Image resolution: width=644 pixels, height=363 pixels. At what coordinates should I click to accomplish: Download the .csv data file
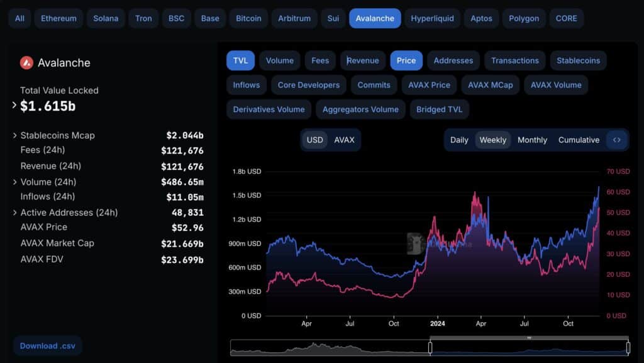click(48, 346)
